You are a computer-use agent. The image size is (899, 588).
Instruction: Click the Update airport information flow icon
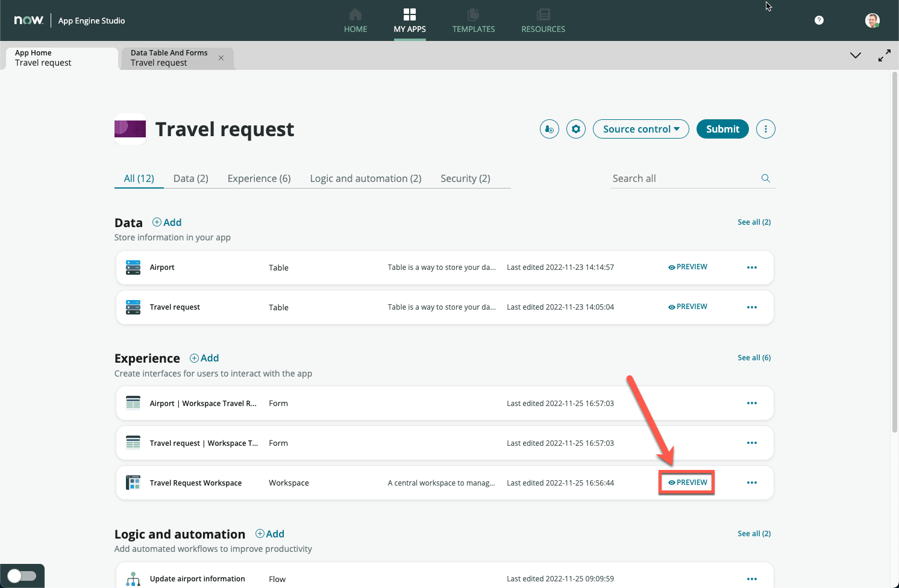[x=133, y=579]
